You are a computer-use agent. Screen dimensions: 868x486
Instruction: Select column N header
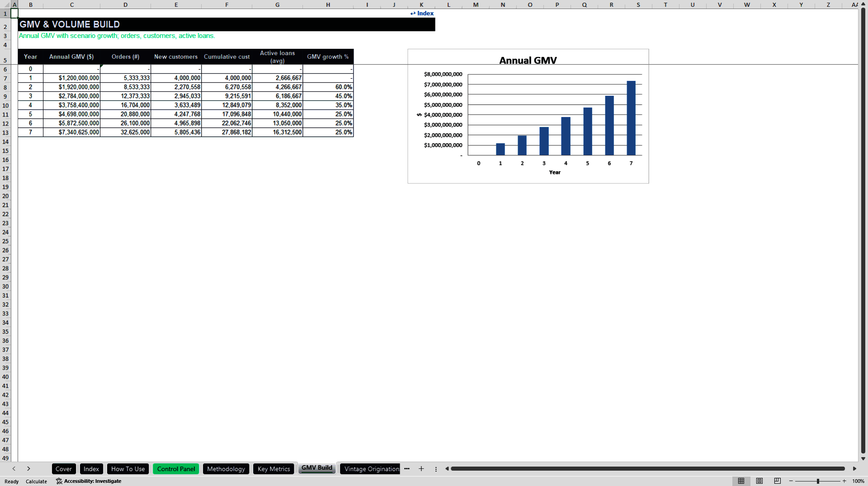tap(503, 5)
